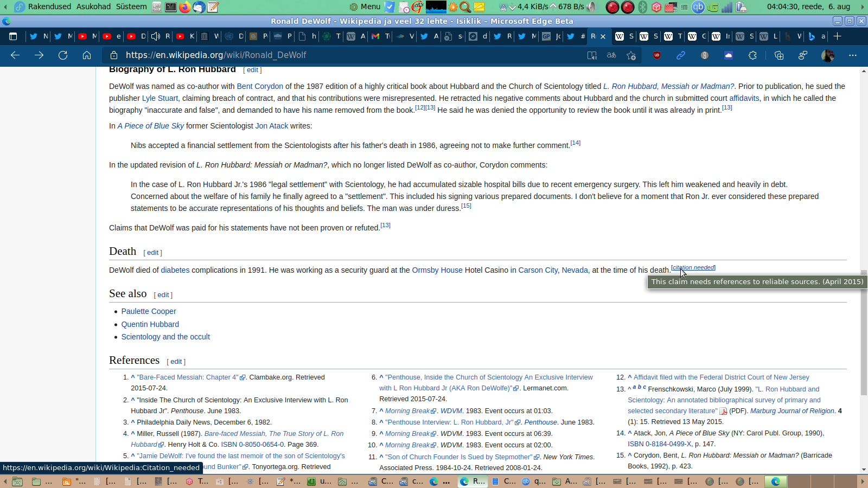868x488 pixels.
Task: Open the Marburg Journal of Religion link
Action: [793, 411]
